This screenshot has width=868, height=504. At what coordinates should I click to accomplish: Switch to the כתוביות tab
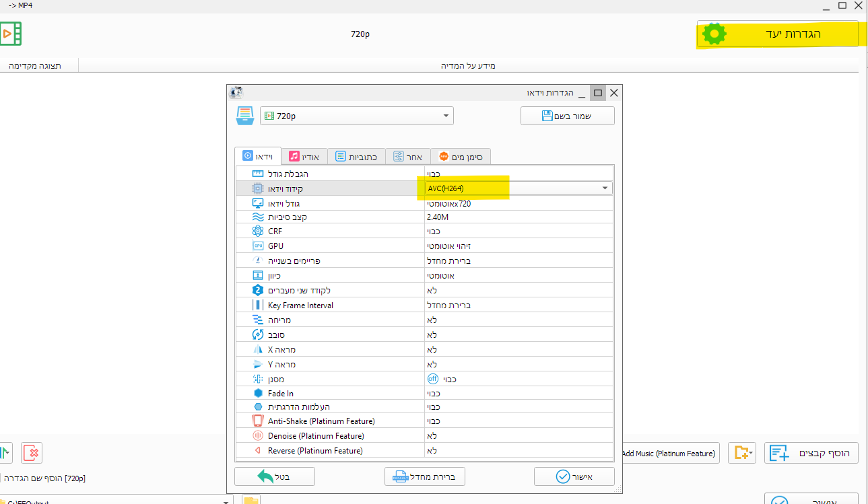tap(357, 157)
